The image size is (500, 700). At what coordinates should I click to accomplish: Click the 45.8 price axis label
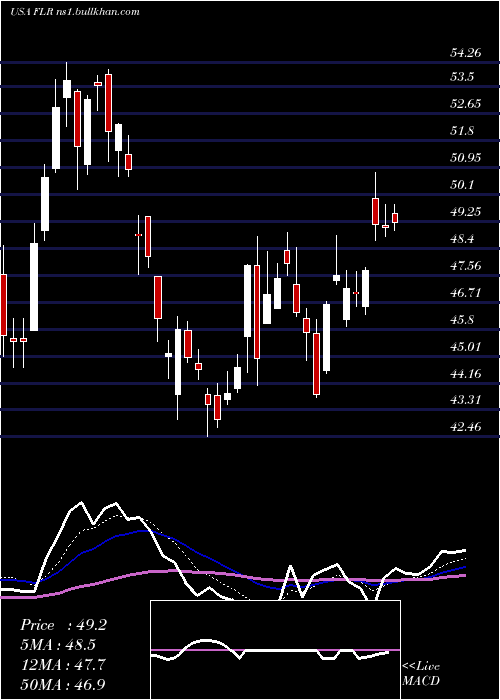[462, 320]
